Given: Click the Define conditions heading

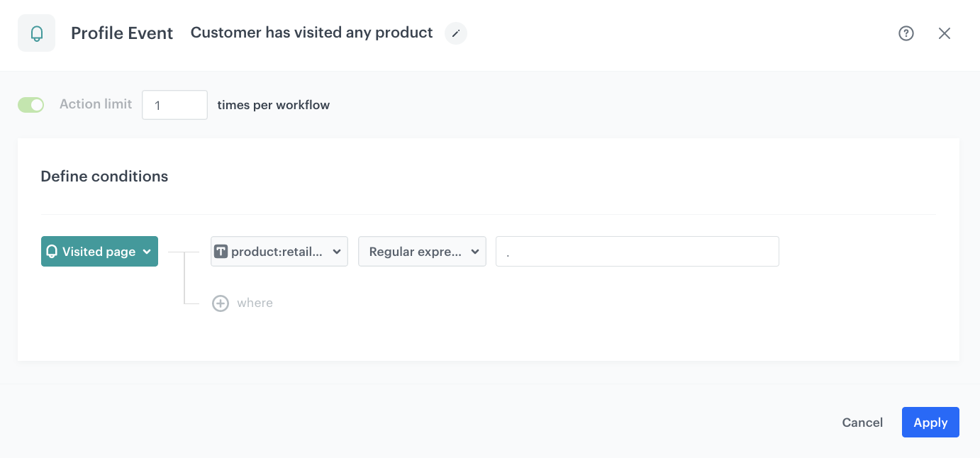Looking at the screenshot, I should coord(104,176).
